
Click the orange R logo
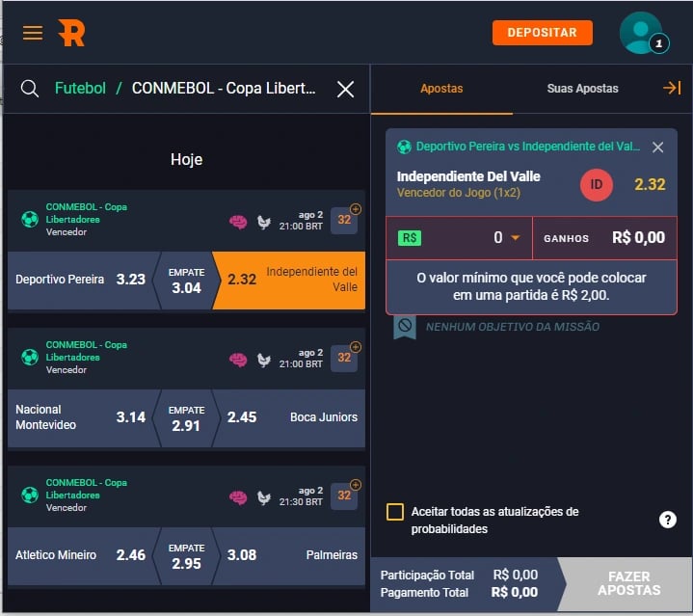pyautogui.click(x=71, y=33)
